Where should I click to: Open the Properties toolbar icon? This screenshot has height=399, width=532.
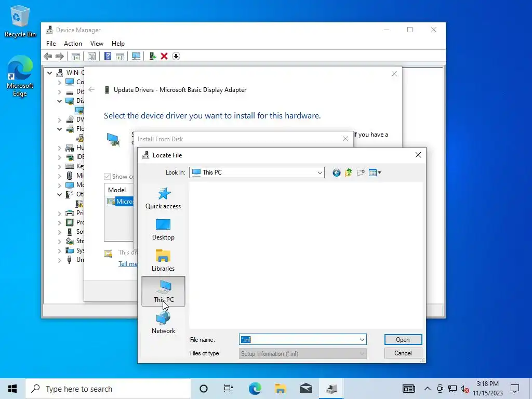click(x=91, y=56)
